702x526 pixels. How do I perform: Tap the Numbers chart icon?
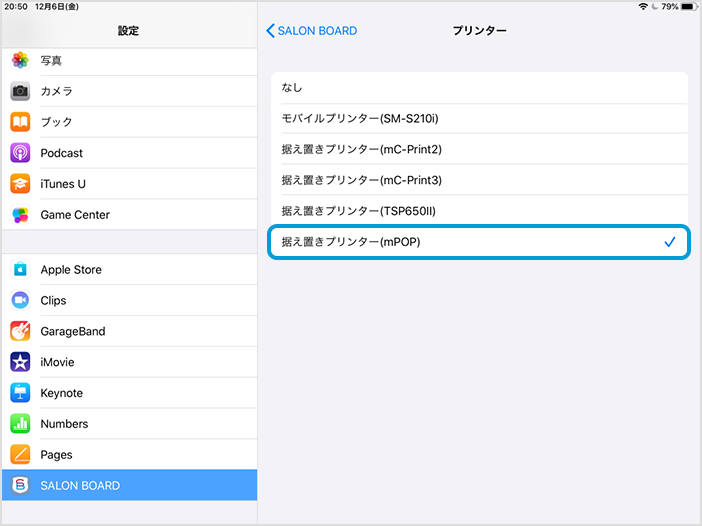click(20, 424)
